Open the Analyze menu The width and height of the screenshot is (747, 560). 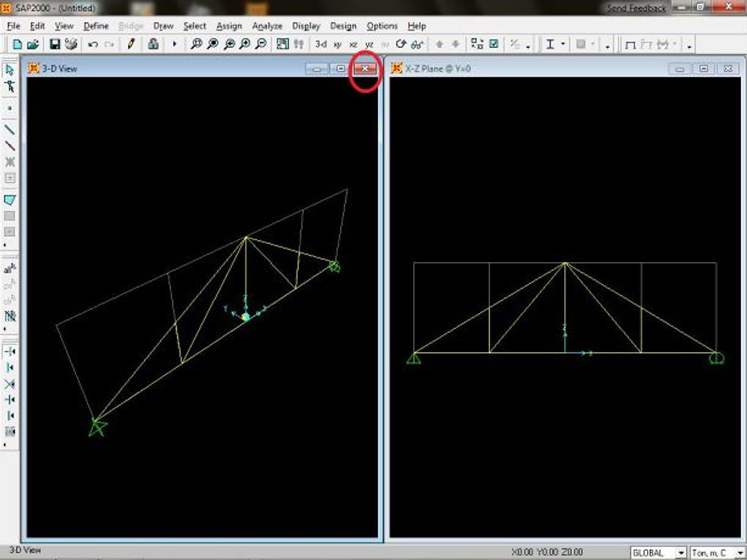268,26
